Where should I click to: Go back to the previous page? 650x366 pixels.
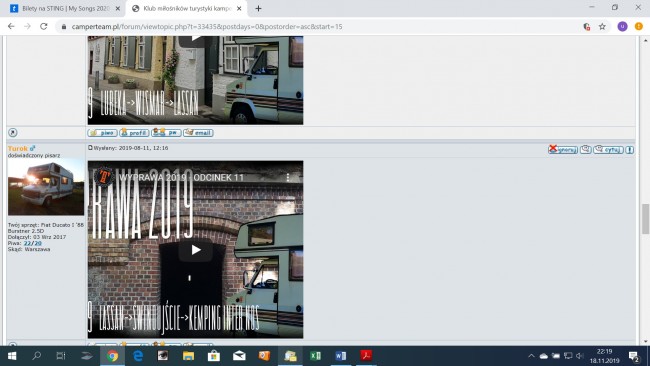coord(11,27)
